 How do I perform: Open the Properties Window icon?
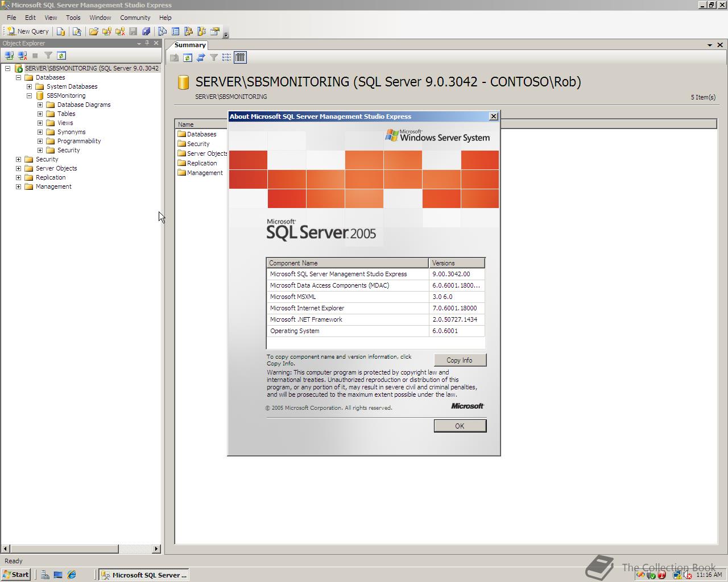click(x=214, y=31)
